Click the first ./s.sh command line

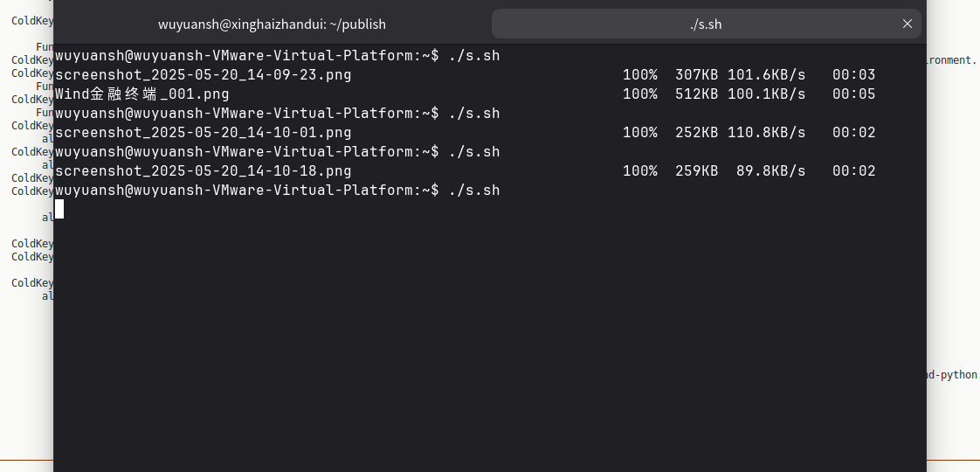277,56
